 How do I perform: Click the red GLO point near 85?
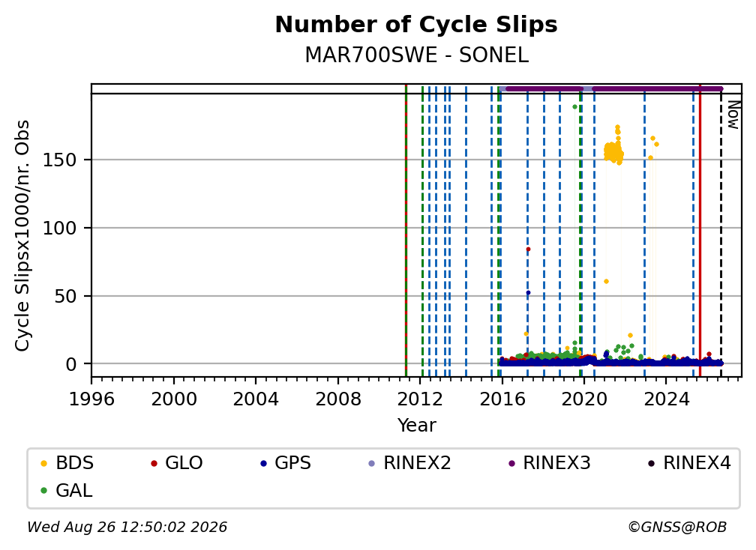click(528, 250)
